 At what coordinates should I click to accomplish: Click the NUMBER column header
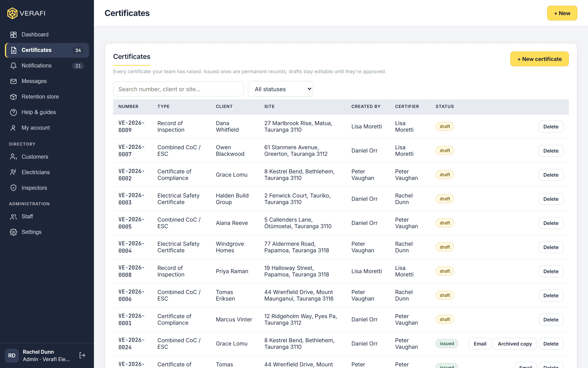click(x=128, y=106)
